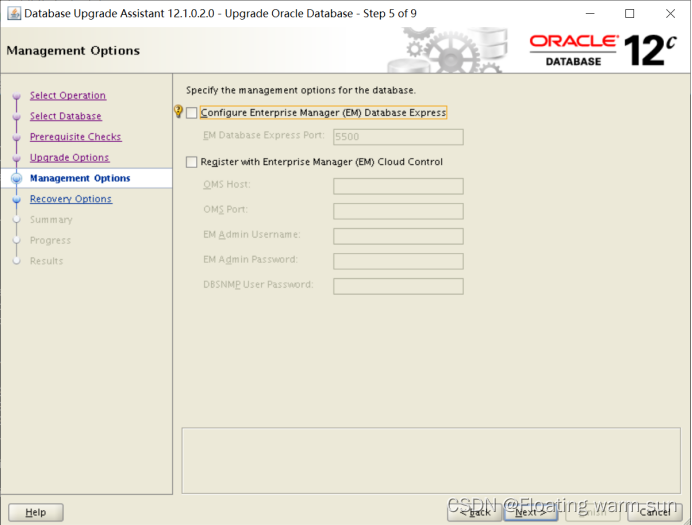Go to Select Operation step
The width and height of the screenshot is (692, 525).
68,95
